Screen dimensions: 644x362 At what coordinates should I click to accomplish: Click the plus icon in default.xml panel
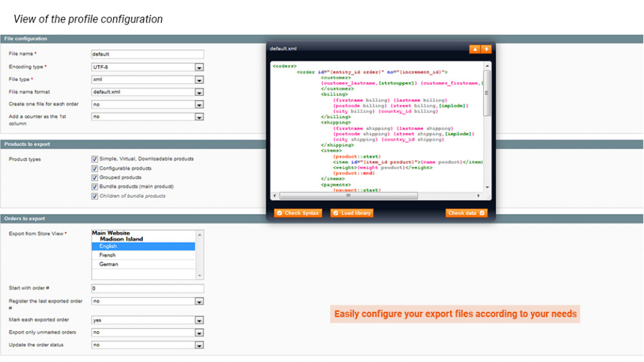(486, 49)
